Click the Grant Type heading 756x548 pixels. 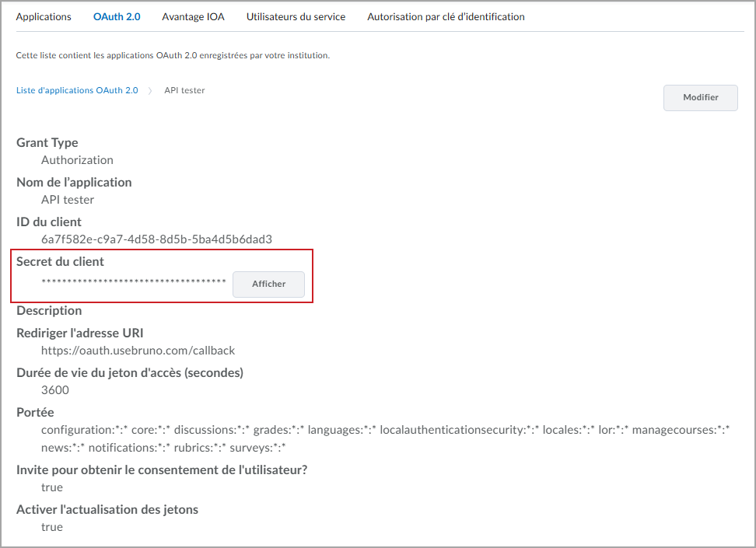coord(47,143)
